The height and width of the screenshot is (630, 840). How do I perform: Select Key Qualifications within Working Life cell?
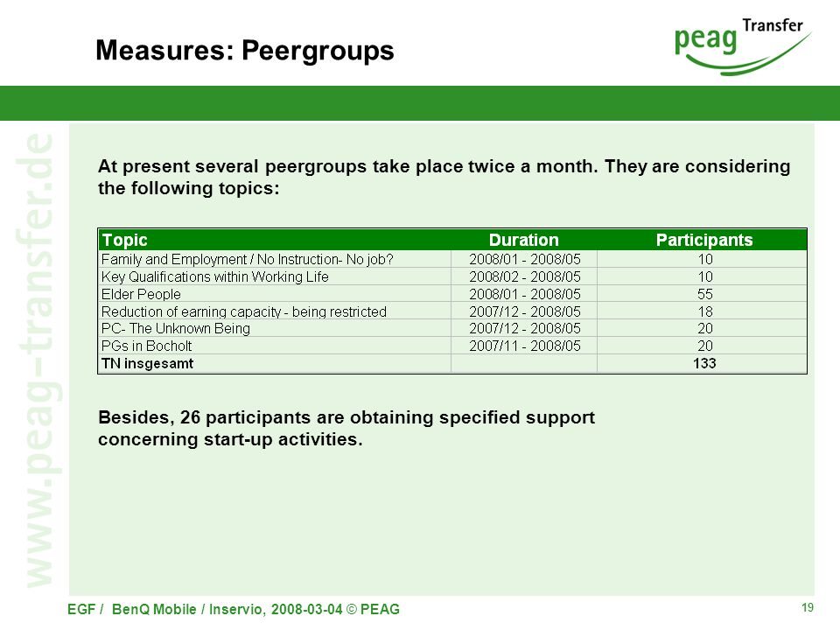(274, 277)
